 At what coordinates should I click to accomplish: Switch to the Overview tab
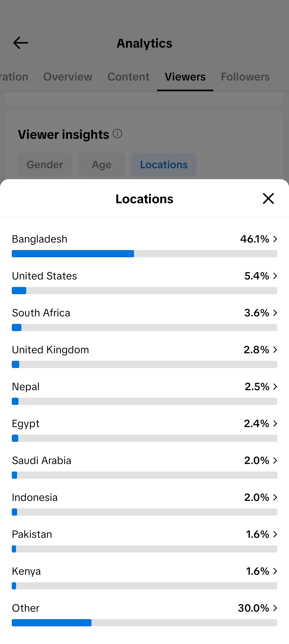(x=68, y=77)
